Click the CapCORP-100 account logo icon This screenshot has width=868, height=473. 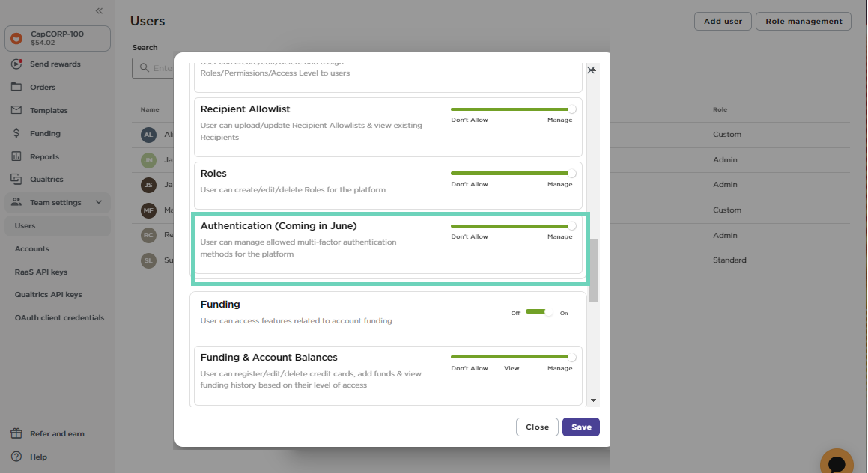click(x=16, y=38)
